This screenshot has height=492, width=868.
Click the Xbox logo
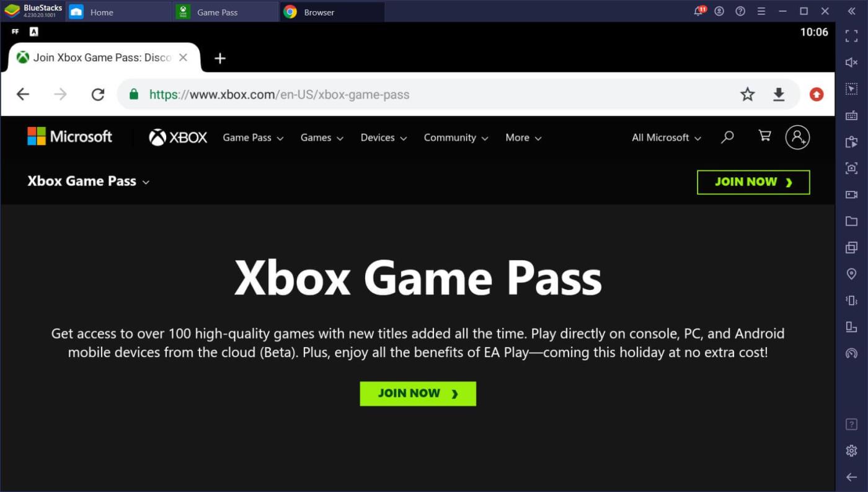(178, 137)
